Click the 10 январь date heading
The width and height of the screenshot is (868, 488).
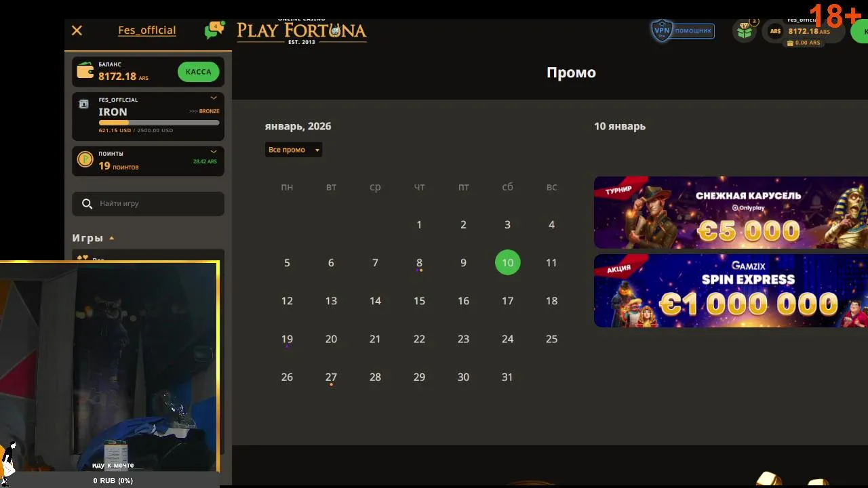tap(620, 126)
